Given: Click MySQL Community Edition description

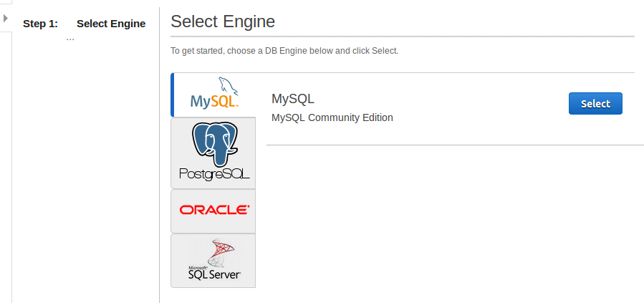Looking at the screenshot, I should tap(332, 117).
